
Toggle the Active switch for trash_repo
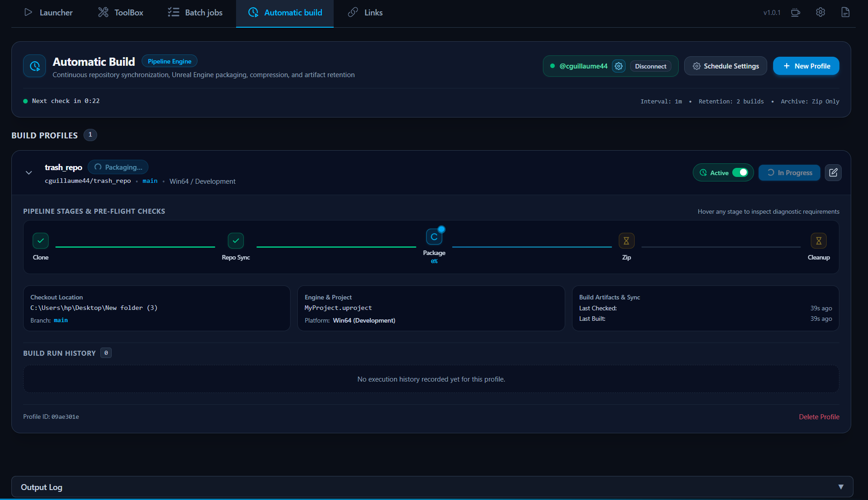740,172
